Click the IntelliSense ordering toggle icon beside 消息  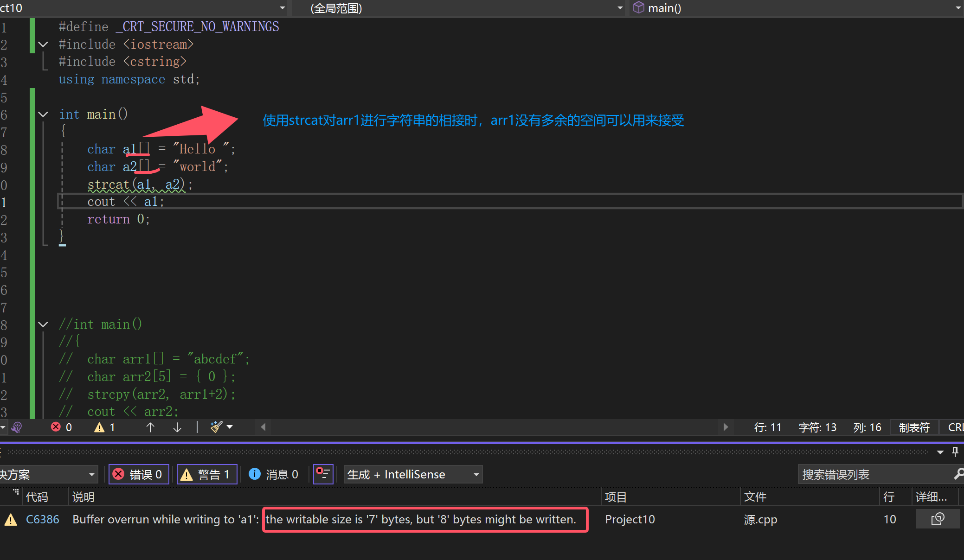[323, 474]
